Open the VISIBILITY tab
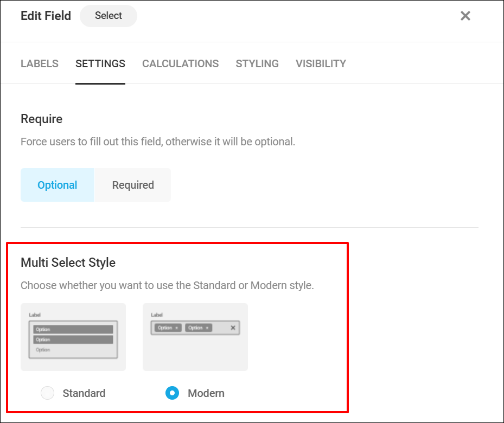 [x=320, y=63]
